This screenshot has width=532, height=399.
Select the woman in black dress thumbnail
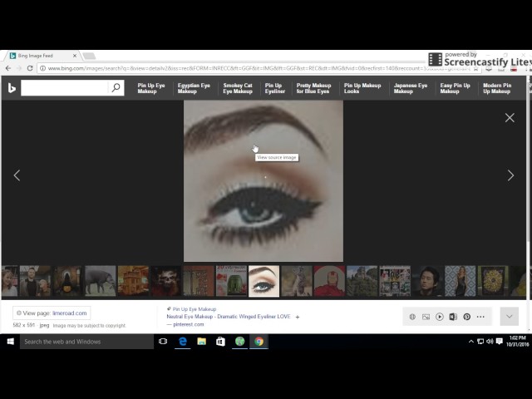[460, 281]
